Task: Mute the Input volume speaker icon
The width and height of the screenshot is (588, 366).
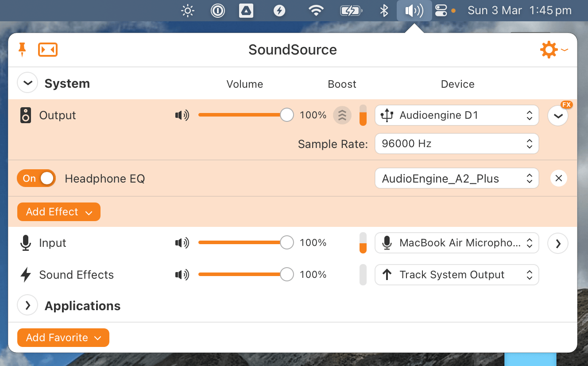Action: coord(182,243)
